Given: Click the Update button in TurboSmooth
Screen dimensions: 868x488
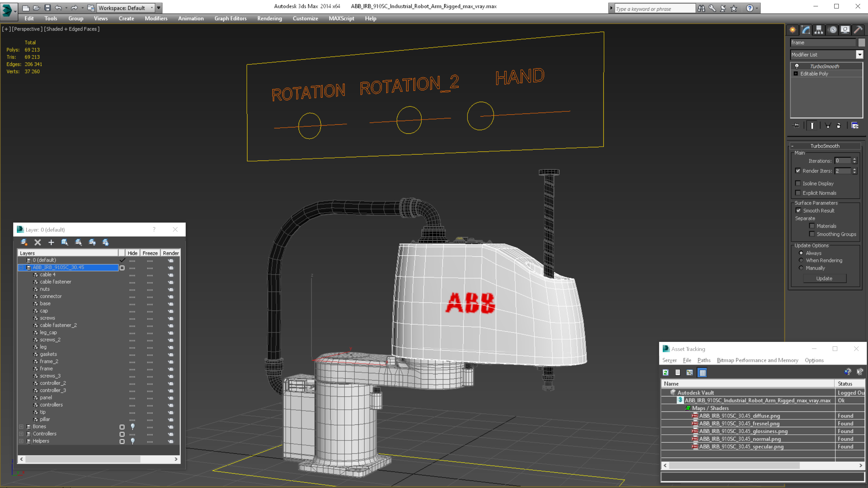Looking at the screenshot, I should tap(825, 278).
